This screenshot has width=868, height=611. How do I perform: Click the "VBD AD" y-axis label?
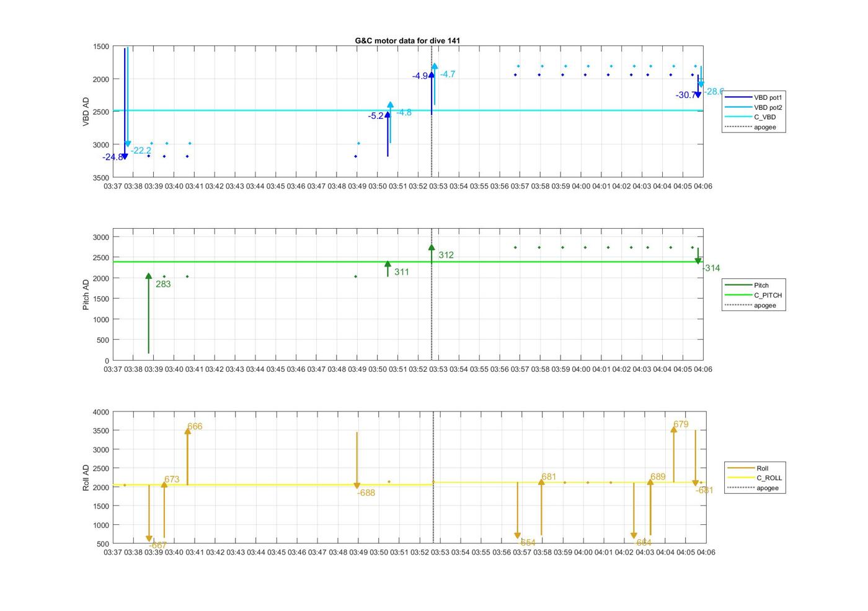(86, 112)
